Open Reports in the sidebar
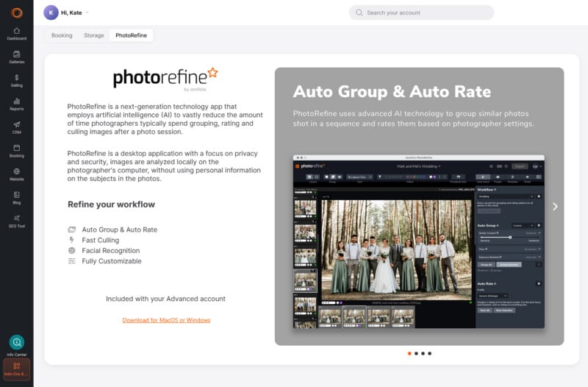The width and height of the screenshot is (588, 387). (x=16, y=104)
